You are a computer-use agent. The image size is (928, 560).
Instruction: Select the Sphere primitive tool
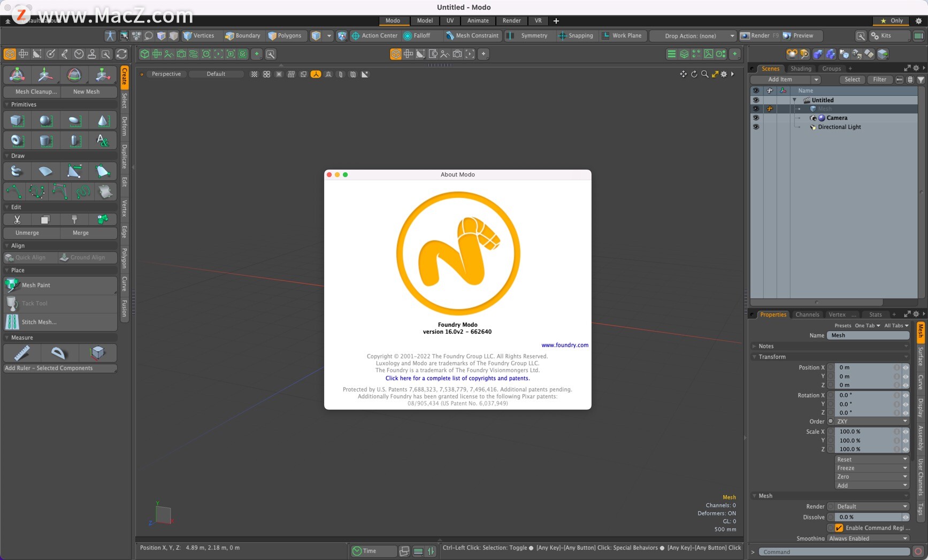tap(46, 121)
